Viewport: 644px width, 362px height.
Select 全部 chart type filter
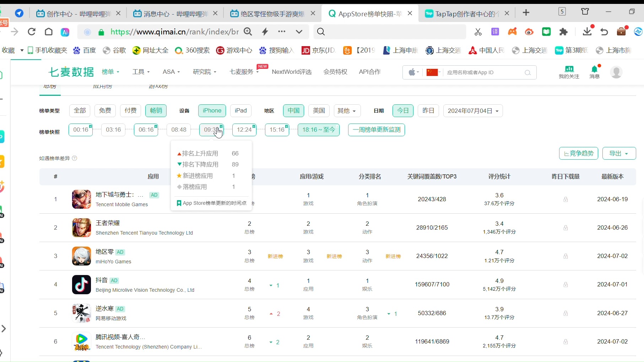pyautogui.click(x=80, y=111)
